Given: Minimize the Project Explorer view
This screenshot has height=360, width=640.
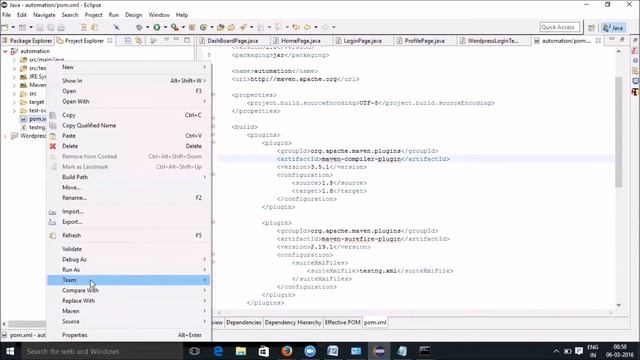Looking at the screenshot, I should [x=176, y=40].
